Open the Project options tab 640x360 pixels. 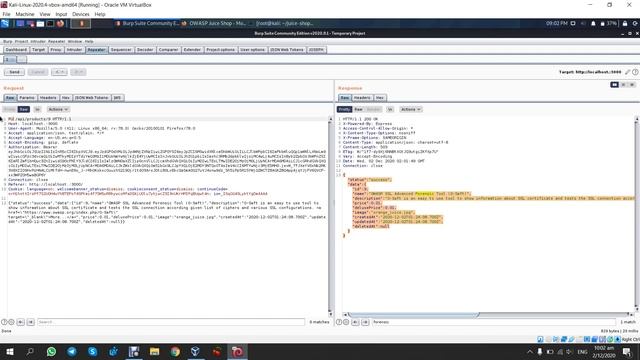tap(220, 50)
